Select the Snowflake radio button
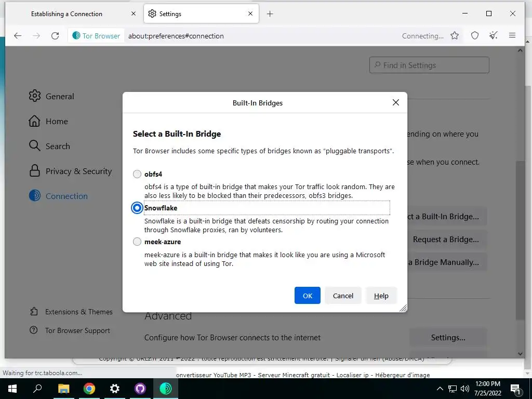This screenshot has width=532, height=399. pyautogui.click(x=137, y=208)
